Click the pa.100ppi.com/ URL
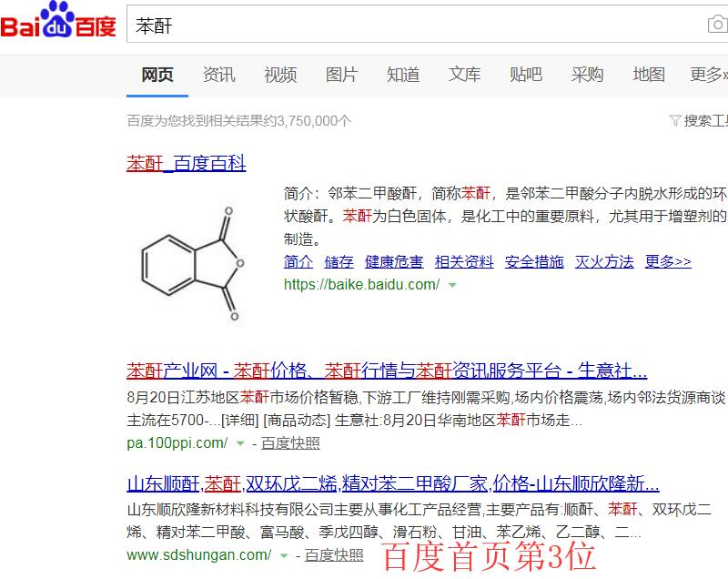728x579 pixels. pyautogui.click(x=177, y=443)
